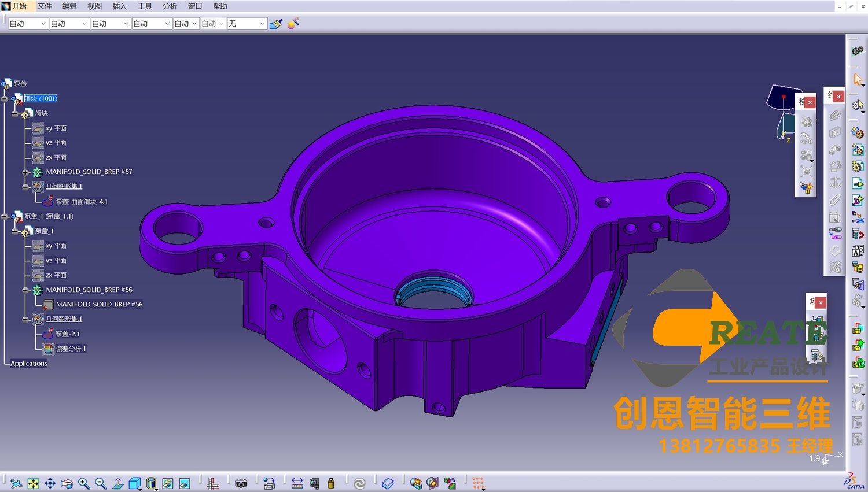Start the Fly mode airplane icon
Image resolution: width=868 pixels, height=492 pixels.
[x=16, y=483]
